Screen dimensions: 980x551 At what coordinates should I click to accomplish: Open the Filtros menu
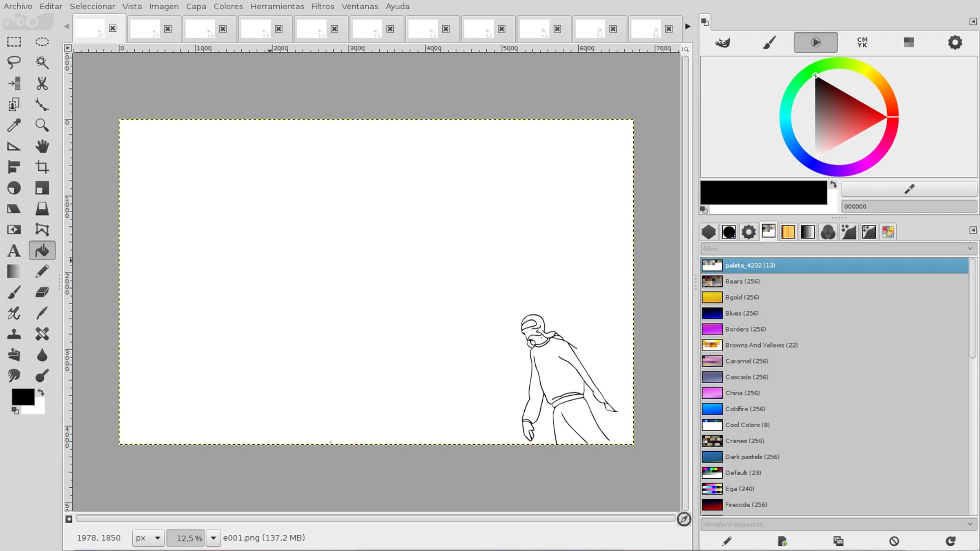pos(322,7)
